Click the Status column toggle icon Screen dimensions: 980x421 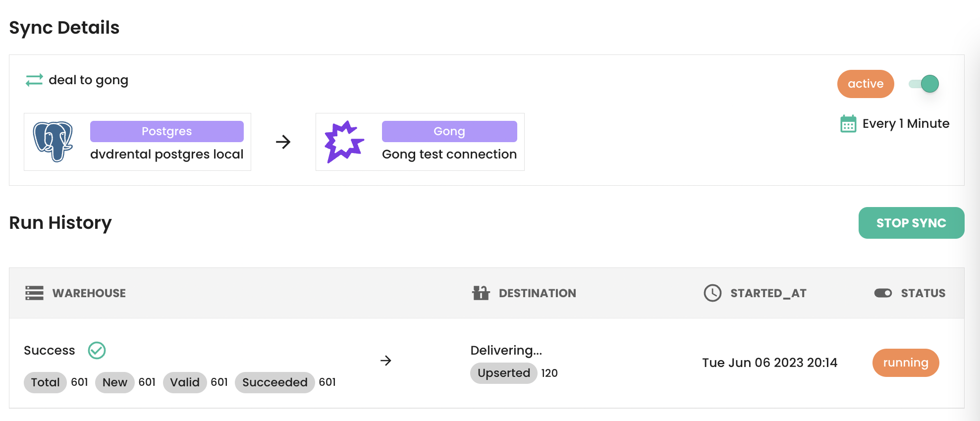coord(883,293)
